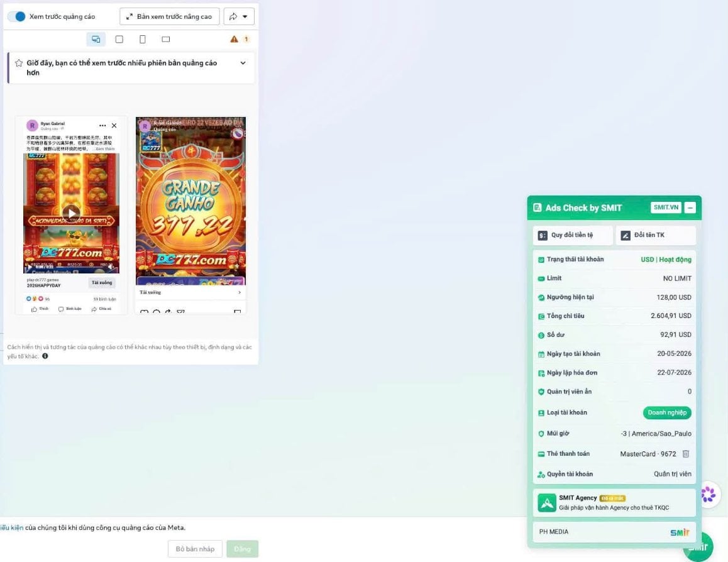Click the 'Thích' like button
728x562 pixels.
pyautogui.click(x=40, y=309)
